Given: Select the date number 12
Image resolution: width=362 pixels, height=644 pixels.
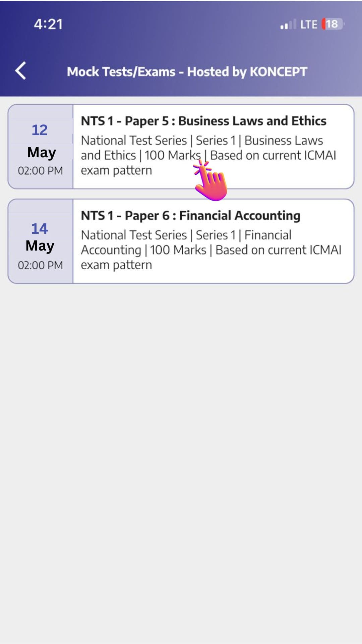Looking at the screenshot, I should click(40, 130).
